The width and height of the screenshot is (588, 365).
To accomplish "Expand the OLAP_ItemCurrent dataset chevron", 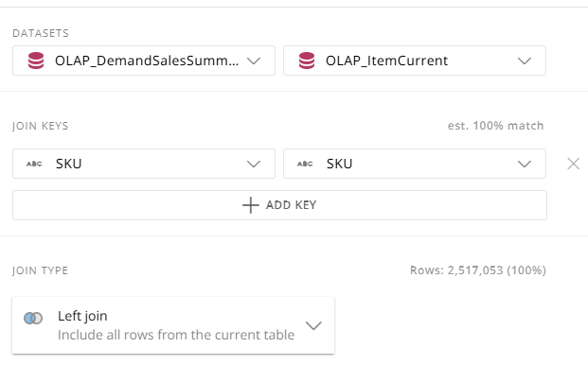I will pyautogui.click(x=525, y=61).
